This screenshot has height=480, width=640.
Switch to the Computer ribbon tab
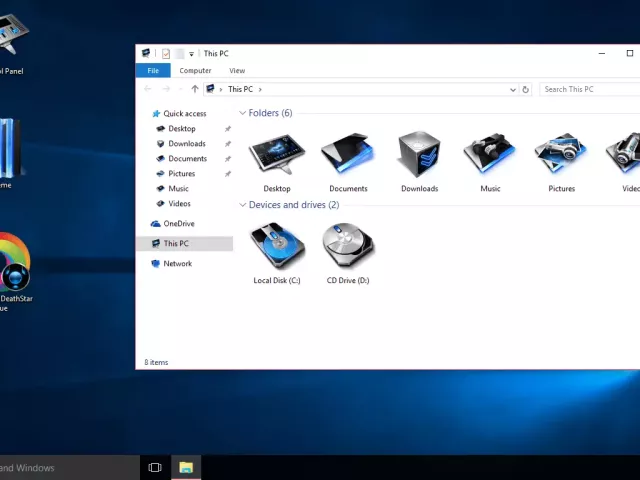195,71
